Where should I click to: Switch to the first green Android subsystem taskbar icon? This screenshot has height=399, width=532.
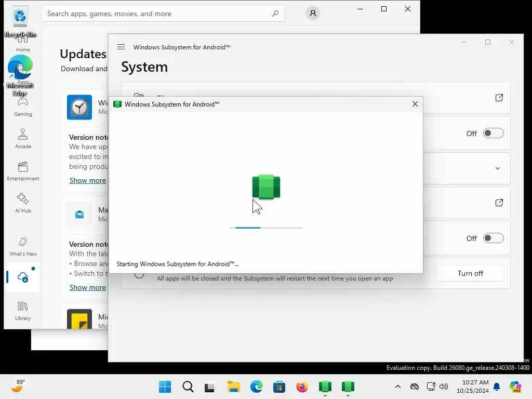click(325, 387)
